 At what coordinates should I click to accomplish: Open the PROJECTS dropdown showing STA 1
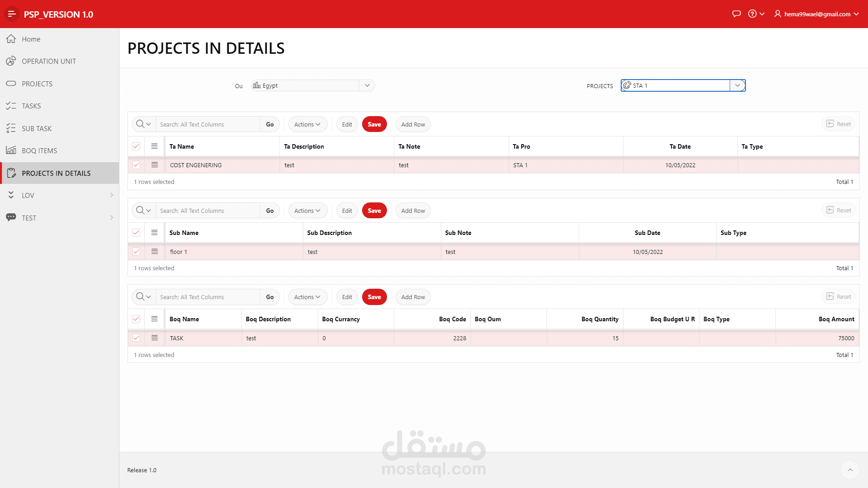737,85
